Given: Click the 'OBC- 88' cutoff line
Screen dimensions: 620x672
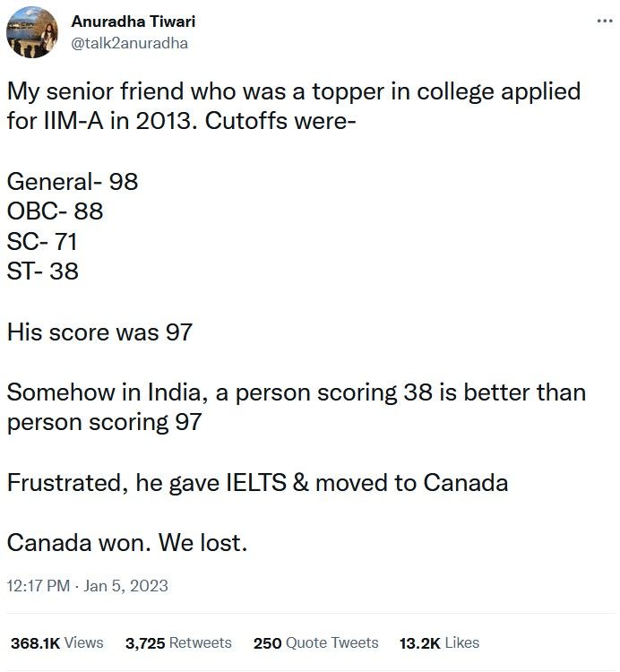Looking at the screenshot, I should point(55,211).
